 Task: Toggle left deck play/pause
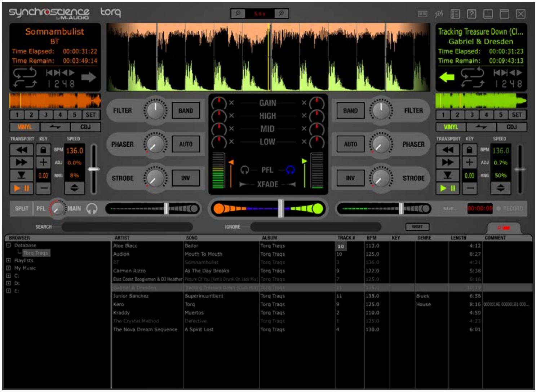point(22,188)
